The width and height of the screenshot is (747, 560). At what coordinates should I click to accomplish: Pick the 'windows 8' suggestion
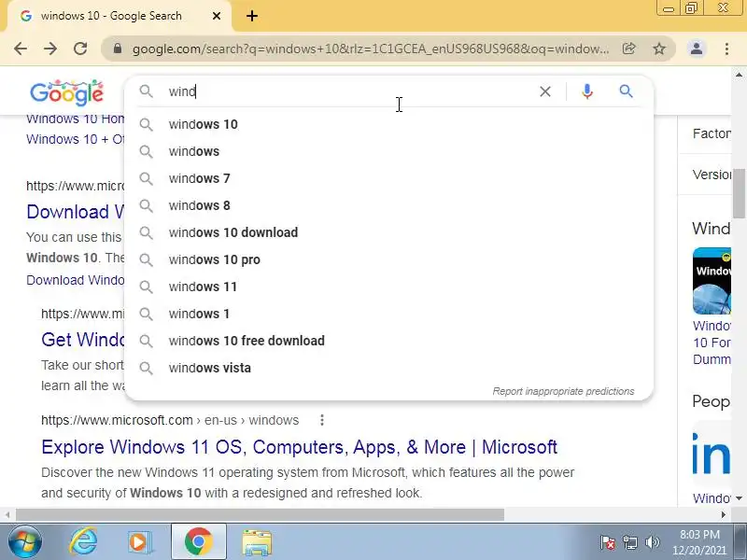[x=388, y=205]
